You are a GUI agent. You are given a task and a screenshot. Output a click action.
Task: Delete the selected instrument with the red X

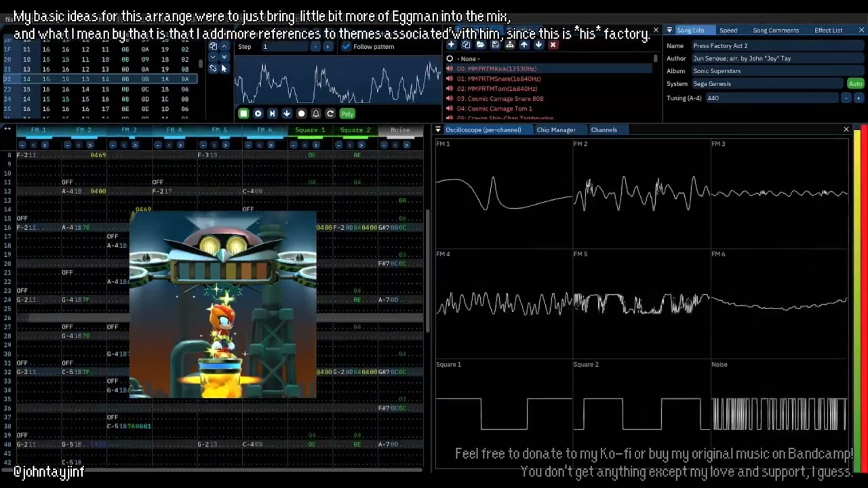[x=553, y=45]
